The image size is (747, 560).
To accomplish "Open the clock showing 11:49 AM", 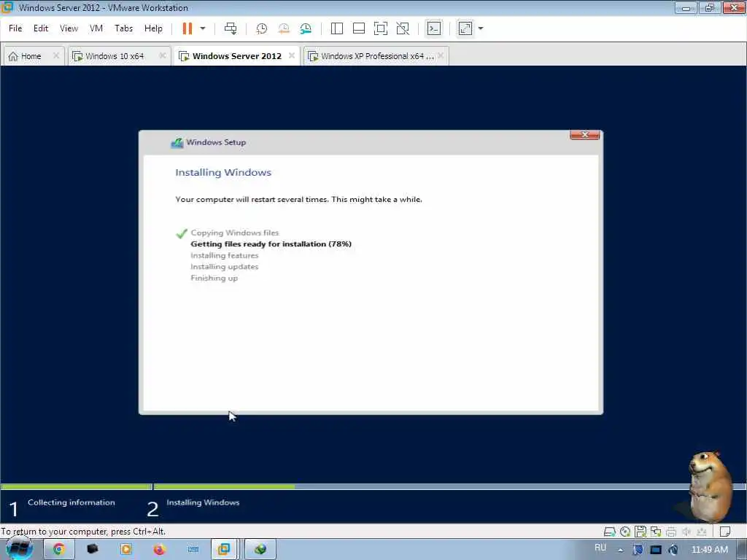I will click(x=709, y=550).
